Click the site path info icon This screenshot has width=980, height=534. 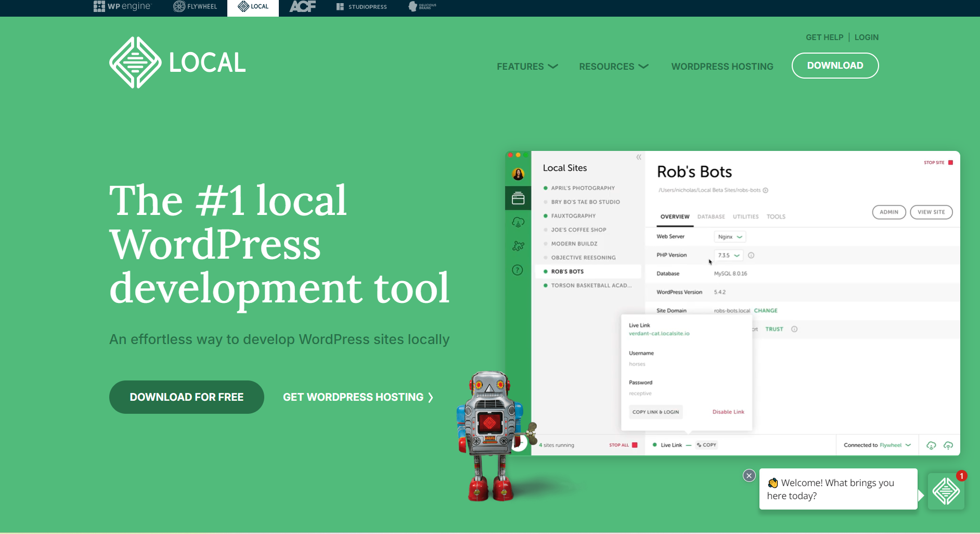766,190
